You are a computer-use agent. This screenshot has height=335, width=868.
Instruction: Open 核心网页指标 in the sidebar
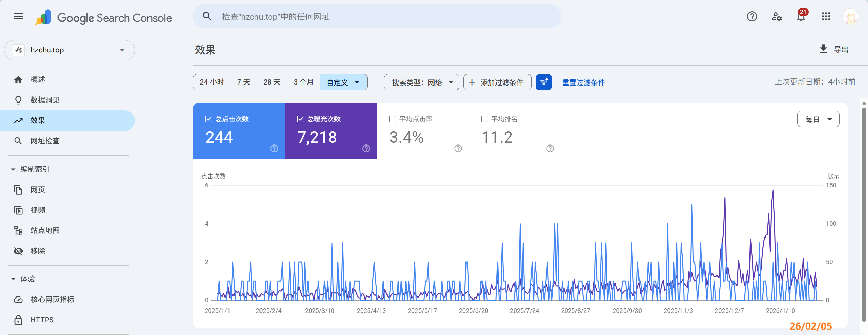click(67, 299)
